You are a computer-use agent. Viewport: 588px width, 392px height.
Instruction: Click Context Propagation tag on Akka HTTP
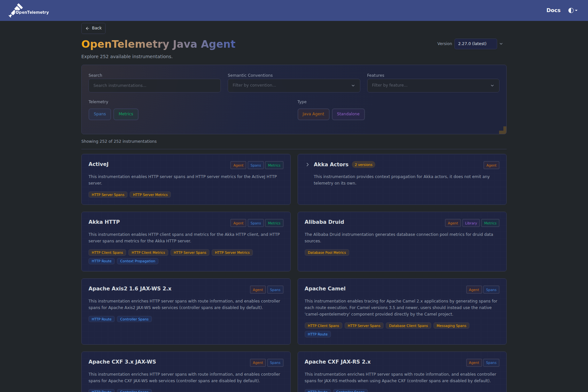click(x=138, y=261)
